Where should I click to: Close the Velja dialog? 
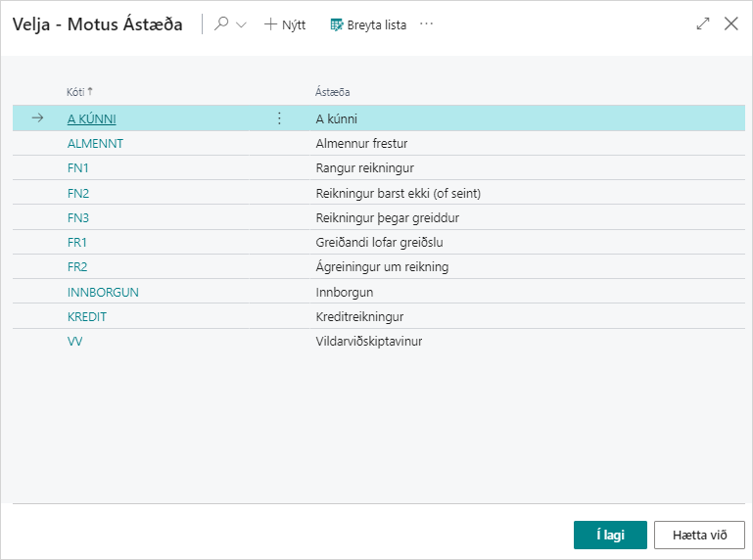point(730,24)
